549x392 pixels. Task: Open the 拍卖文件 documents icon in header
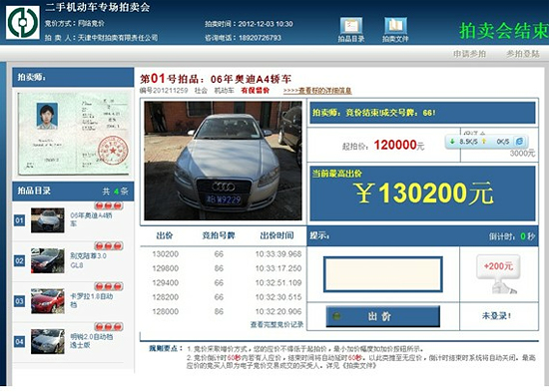395,30
